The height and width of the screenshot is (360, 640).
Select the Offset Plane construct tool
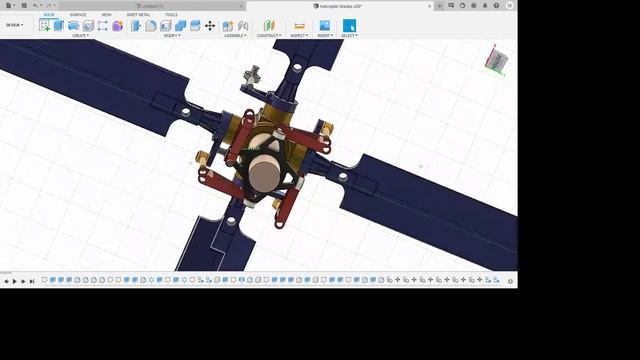click(x=269, y=26)
